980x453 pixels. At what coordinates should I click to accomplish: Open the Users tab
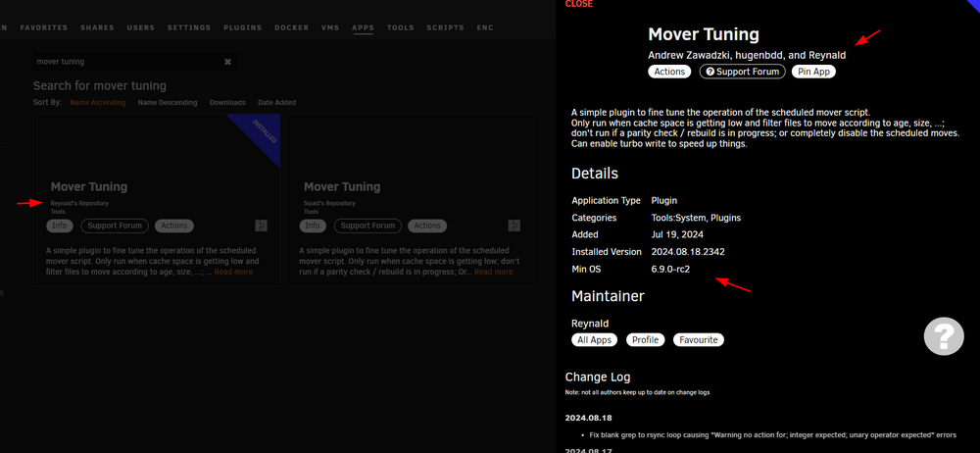pos(140,28)
